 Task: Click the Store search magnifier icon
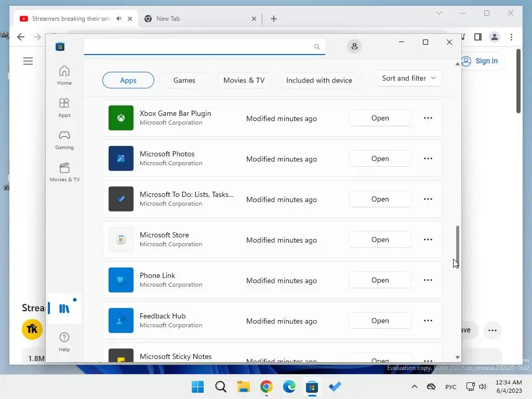coord(316,47)
